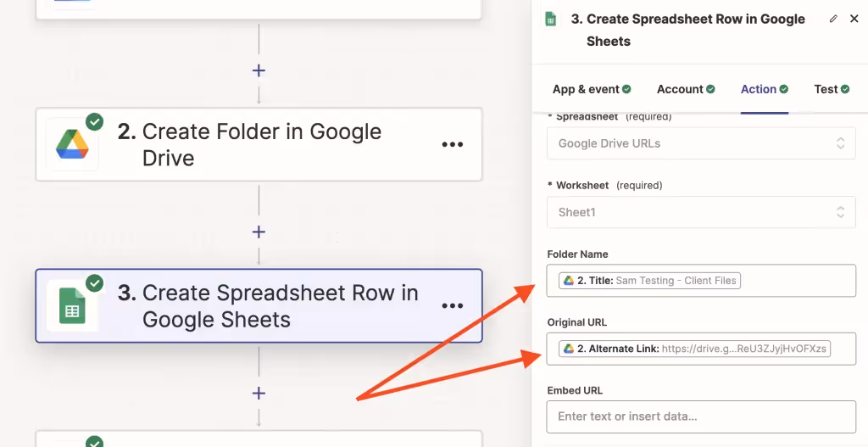Click the Google Sheets icon on step 3
The image size is (868, 447).
[72, 305]
